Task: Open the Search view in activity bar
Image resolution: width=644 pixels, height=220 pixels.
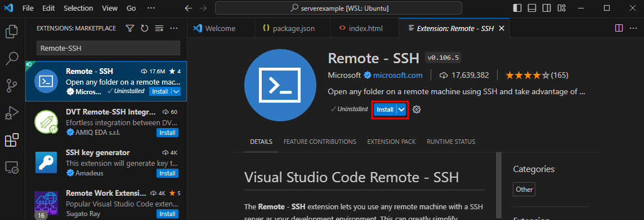Action: click(11, 59)
